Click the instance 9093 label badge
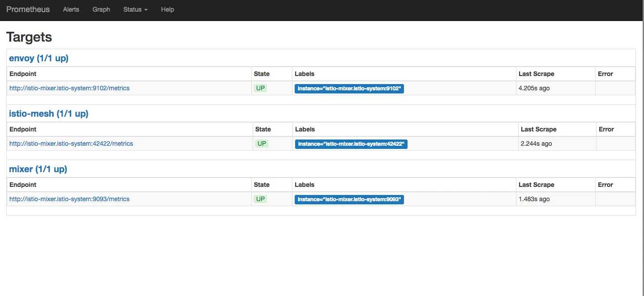Screen dimensions: 644x296 click(349, 199)
